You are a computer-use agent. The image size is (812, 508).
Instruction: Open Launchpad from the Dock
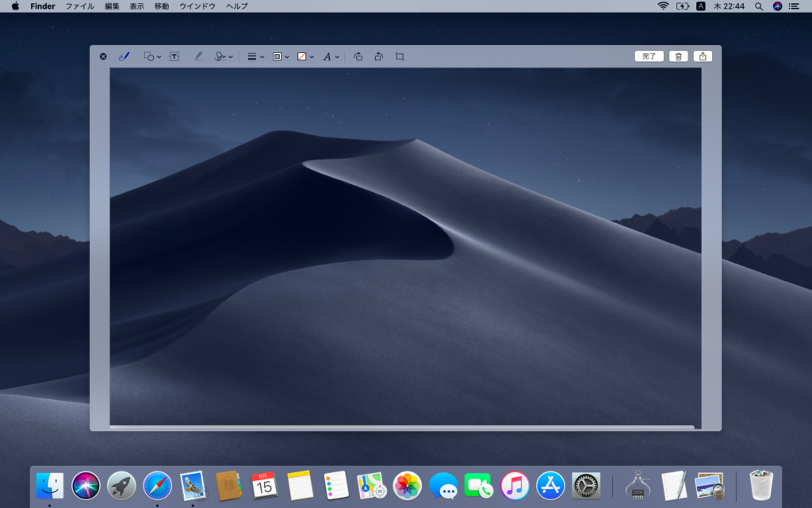point(121,486)
